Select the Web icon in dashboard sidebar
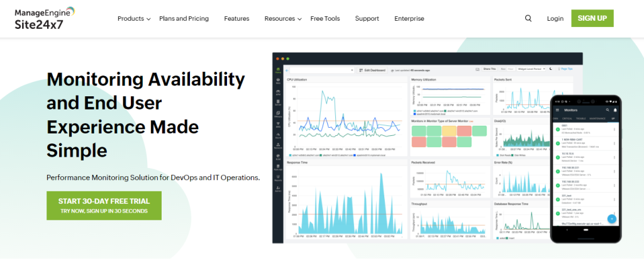 click(x=278, y=81)
